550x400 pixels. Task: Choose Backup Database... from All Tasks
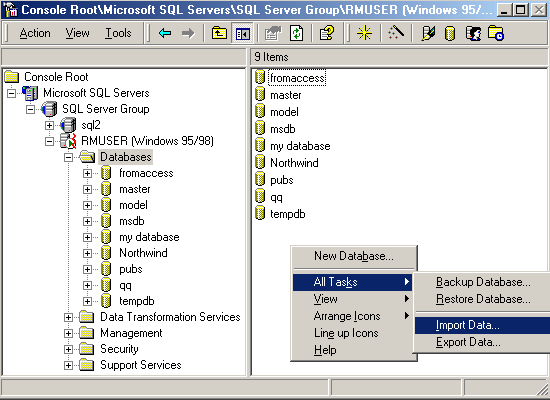point(482,282)
